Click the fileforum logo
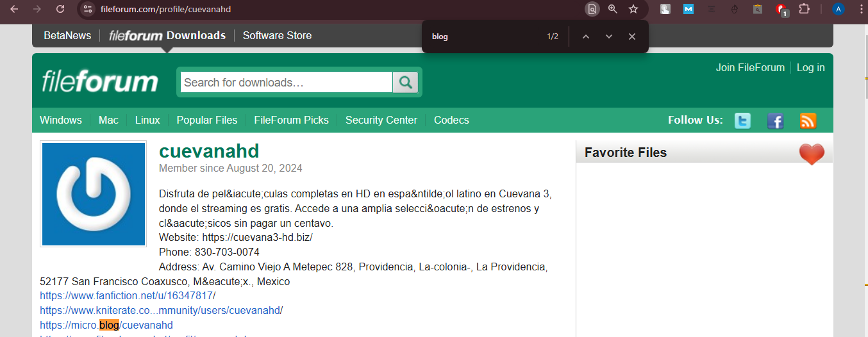 click(100, 82)
